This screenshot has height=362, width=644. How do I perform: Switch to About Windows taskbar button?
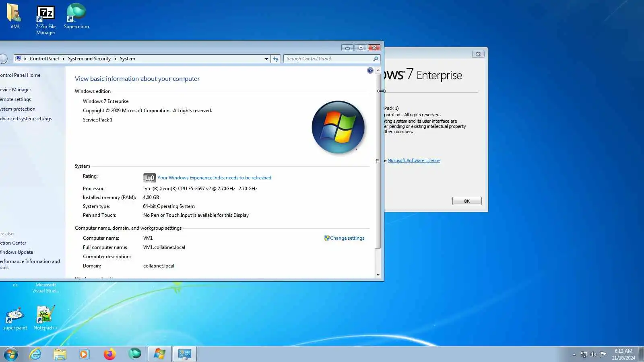tap(160, 354)
